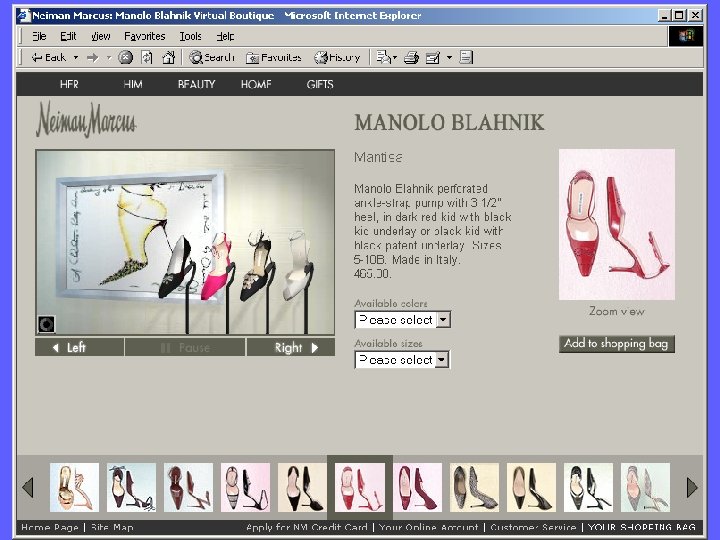Select the crimson pump thumbnail
The image size is (720, 540).
[417, 487]
